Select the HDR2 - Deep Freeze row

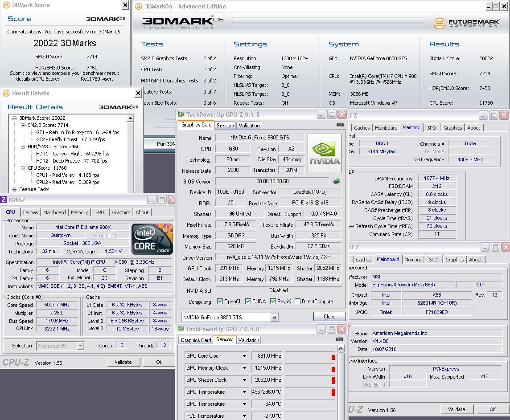click(72, 161)
